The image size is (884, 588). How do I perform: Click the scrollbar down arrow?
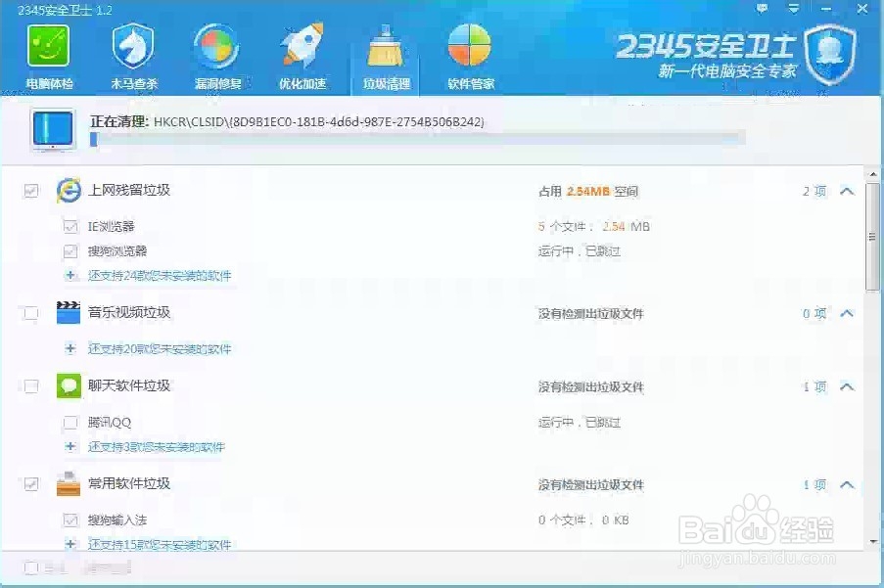point(873,542)
